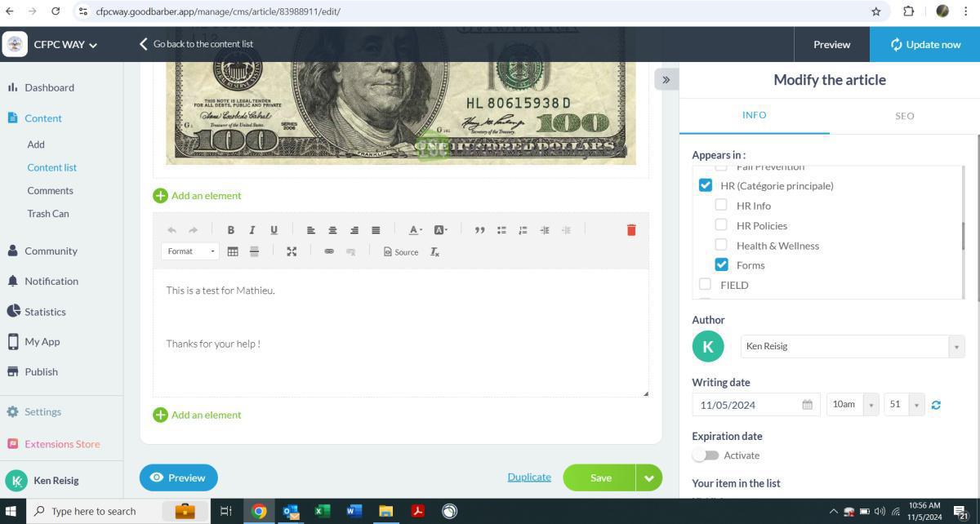Viewport: 980px width, 524px height.
Task: Uncheck the Forms category checkbox
Action: click(x=721, y=264)
